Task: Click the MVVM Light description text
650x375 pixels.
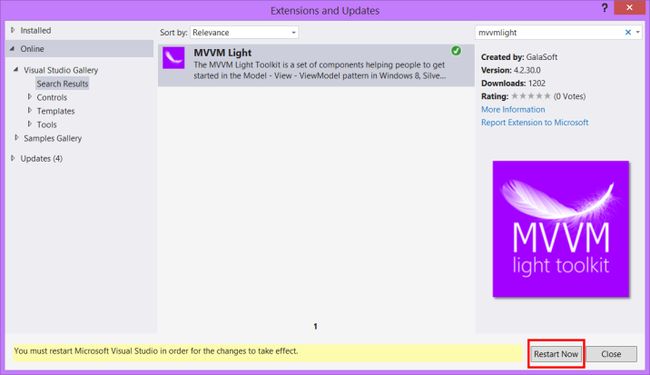Action: point(320,70)
